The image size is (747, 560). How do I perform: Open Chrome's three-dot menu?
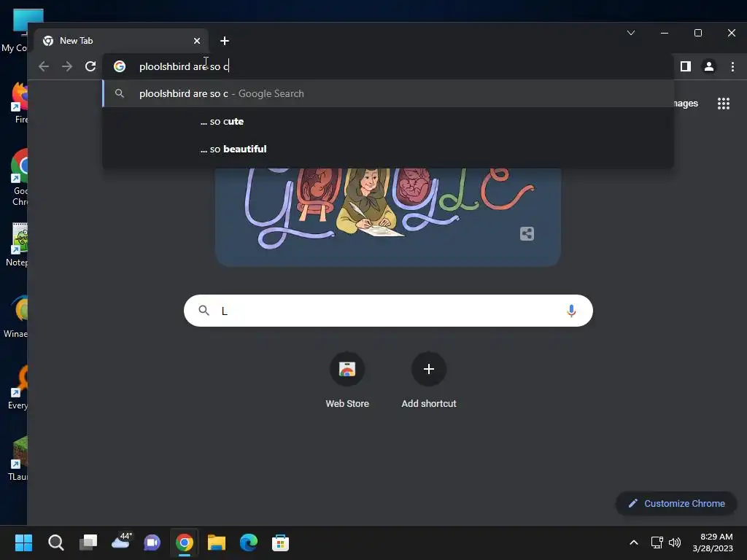[732, 66]
